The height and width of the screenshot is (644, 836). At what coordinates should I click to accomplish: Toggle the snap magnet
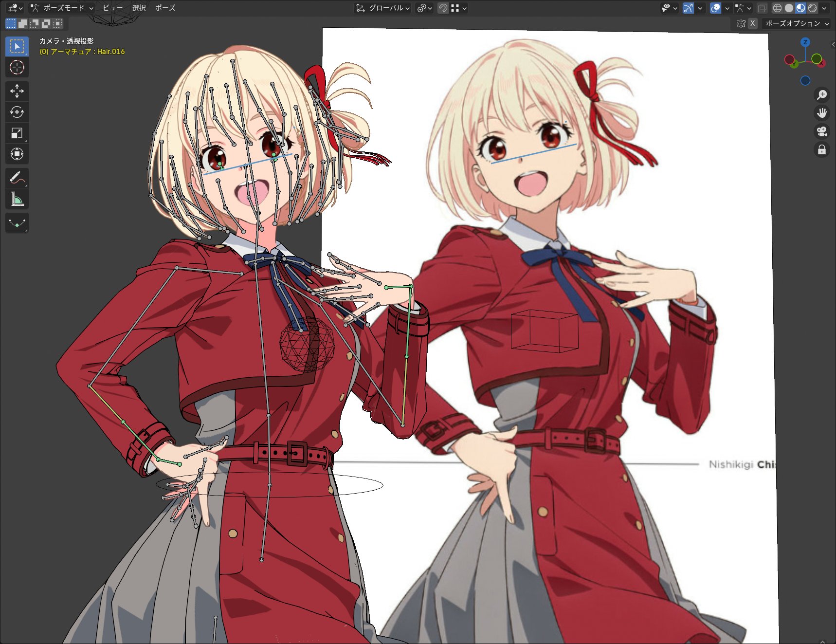[443, 8]
